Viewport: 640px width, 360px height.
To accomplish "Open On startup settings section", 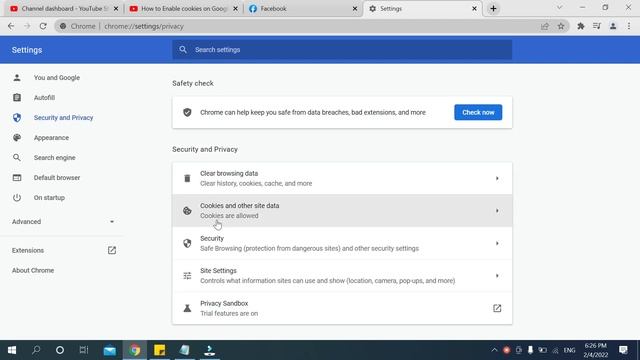I will [x=49, y=198].
